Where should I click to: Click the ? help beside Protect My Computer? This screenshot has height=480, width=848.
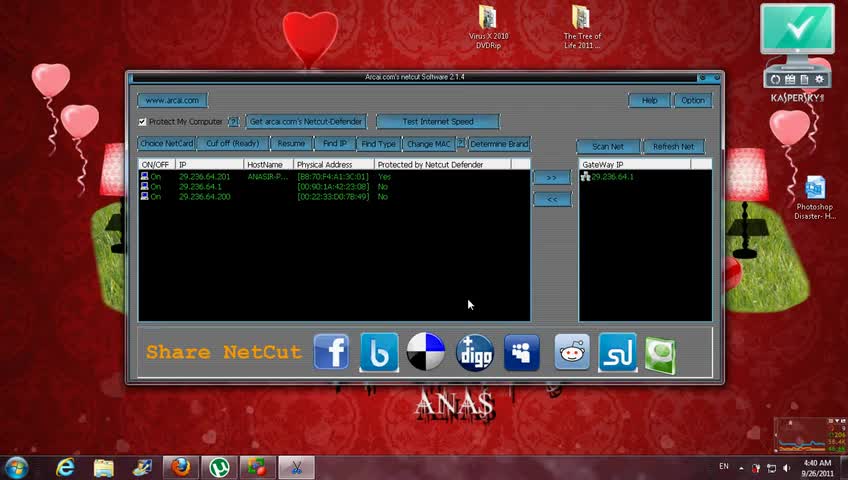pos(233,122)
